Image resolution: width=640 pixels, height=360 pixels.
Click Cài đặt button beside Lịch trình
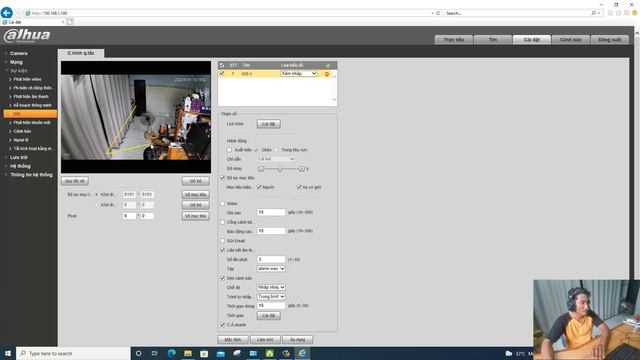[x=269, y=124]
